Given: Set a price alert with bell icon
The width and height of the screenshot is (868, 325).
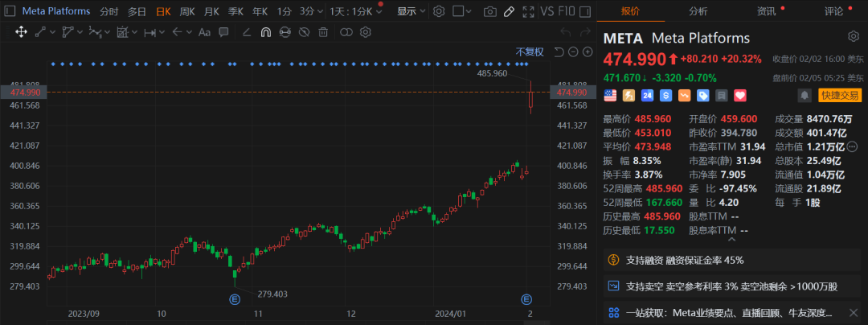Looking at the screenshot, I should pyautogui.click(x=805, y=95).
